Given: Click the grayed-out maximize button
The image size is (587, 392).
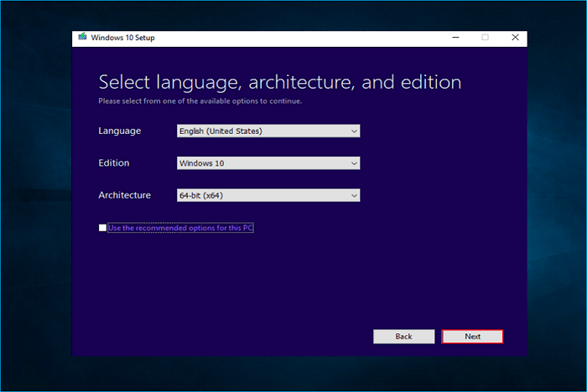Looking at the screenshot, I should 485,38.
